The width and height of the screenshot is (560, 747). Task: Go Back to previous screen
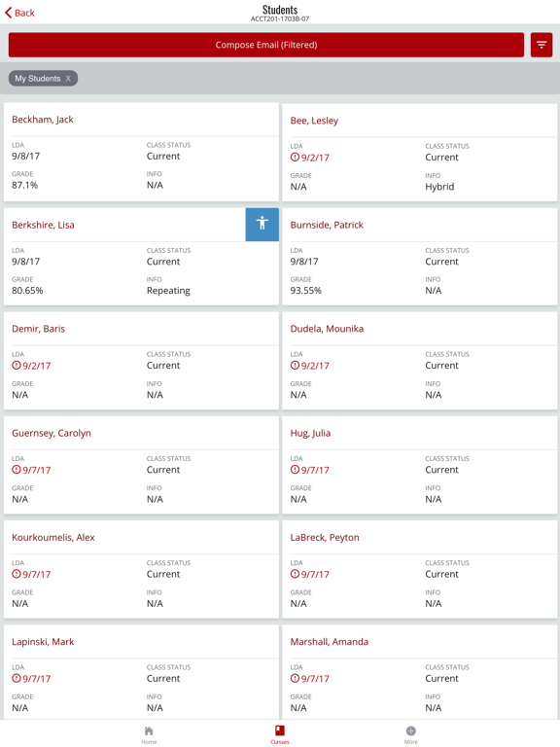pos(20,13)
